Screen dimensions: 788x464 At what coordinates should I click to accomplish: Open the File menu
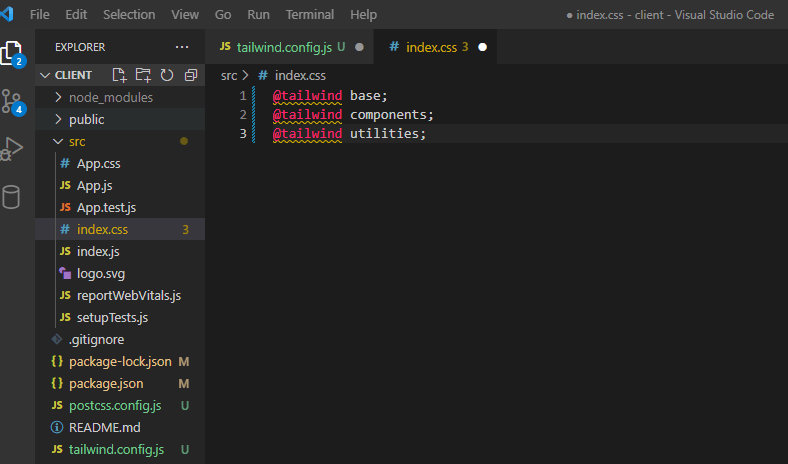pos(40,15)
